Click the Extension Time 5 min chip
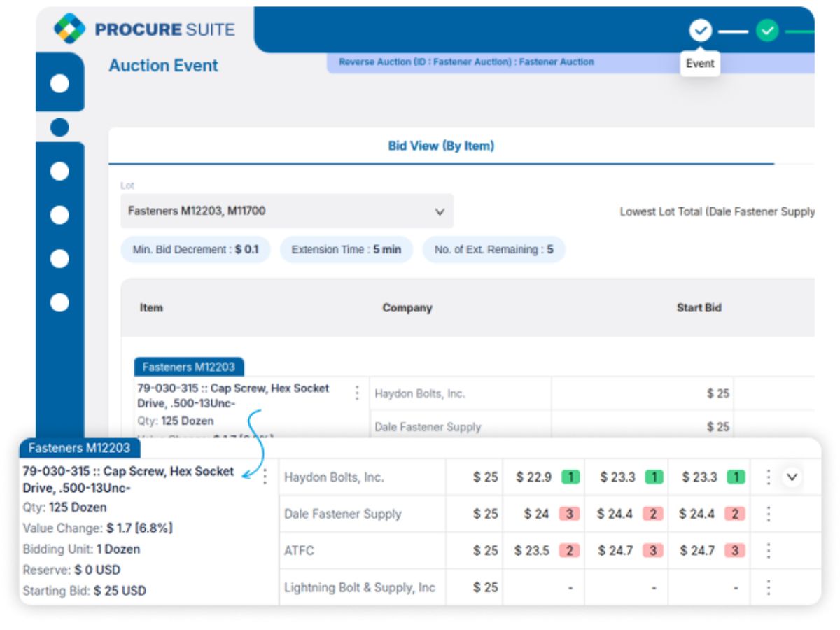This screenshot has height=630, width=840. click(x=346, y=249)
